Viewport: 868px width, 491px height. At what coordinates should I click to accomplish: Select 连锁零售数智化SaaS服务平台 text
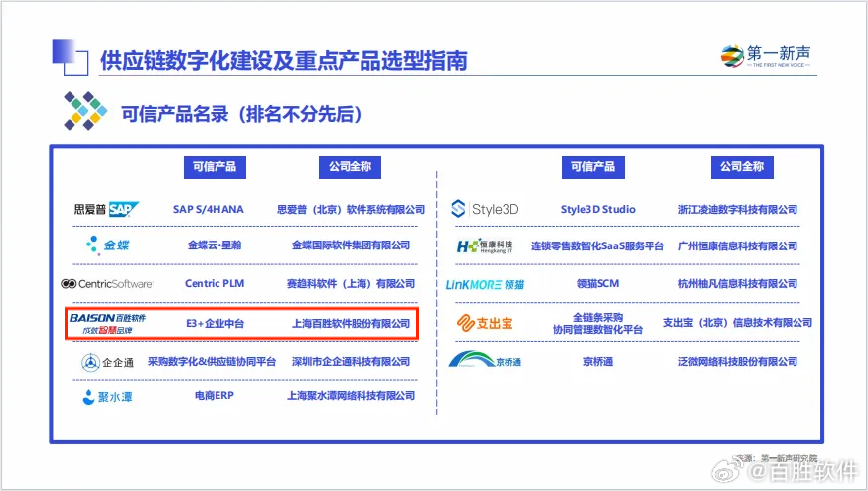(598, 246)
